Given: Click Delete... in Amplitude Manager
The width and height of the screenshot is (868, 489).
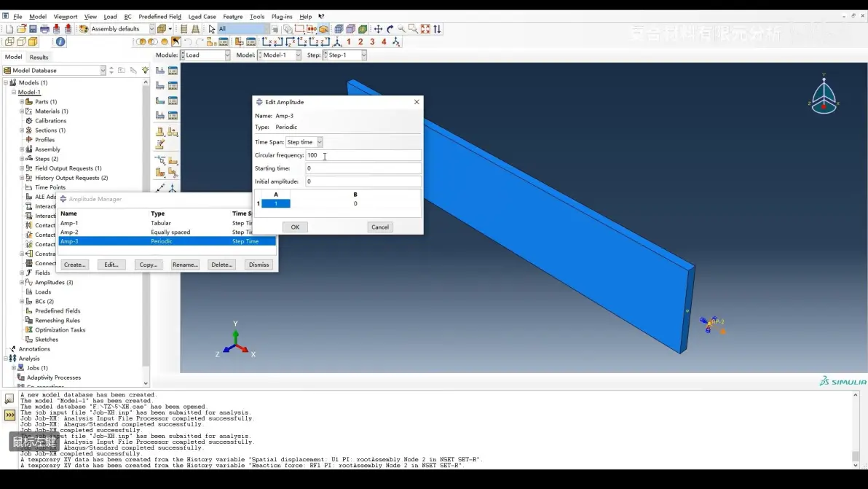Looking at the screenshot, I should [222, 265].
